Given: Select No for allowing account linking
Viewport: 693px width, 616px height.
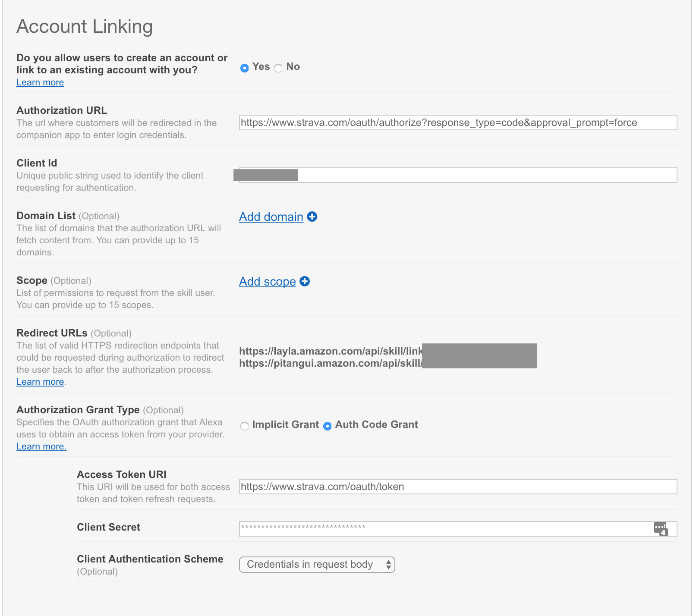Looking at the screenshot, I should point(278,68).
